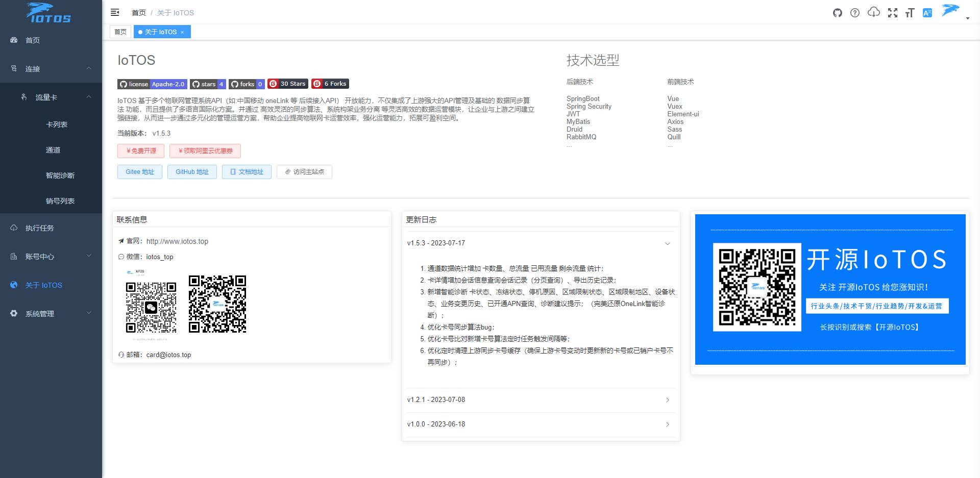This screenshot has width=980, height=478.
Task: Click the 连接 icon in sidebar
Action: (x=14, y=68)
